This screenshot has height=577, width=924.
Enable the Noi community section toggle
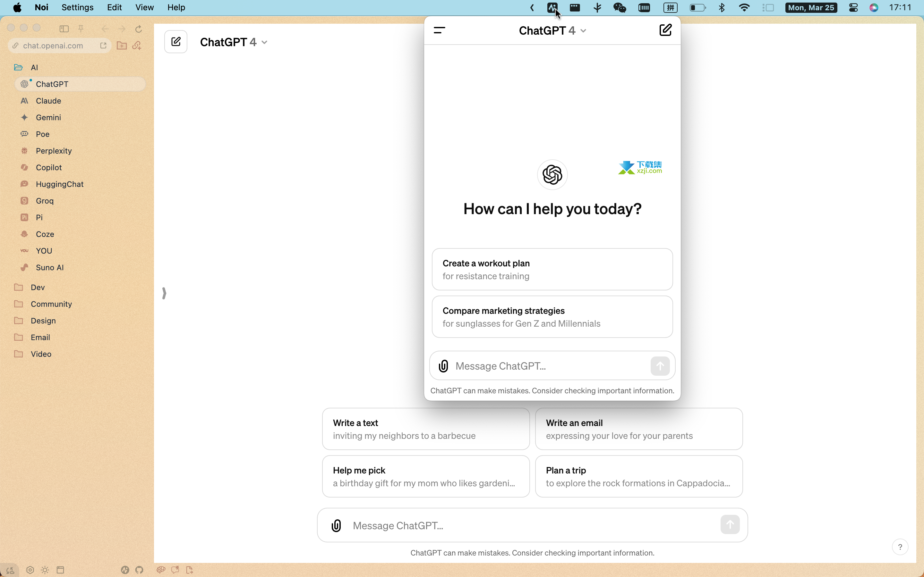pyautogui.click(x=51, y=304)
